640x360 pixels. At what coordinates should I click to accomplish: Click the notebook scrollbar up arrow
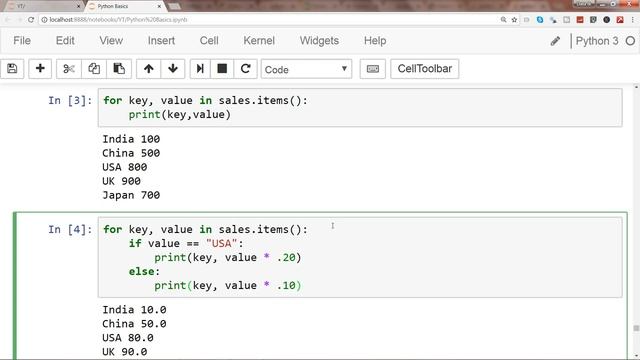[636, 87]
